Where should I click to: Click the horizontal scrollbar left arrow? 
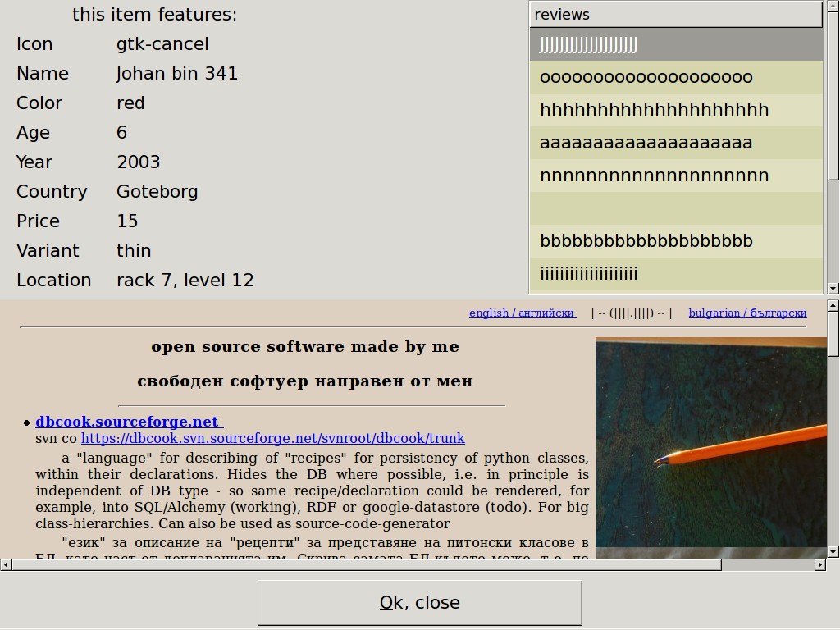6,564
